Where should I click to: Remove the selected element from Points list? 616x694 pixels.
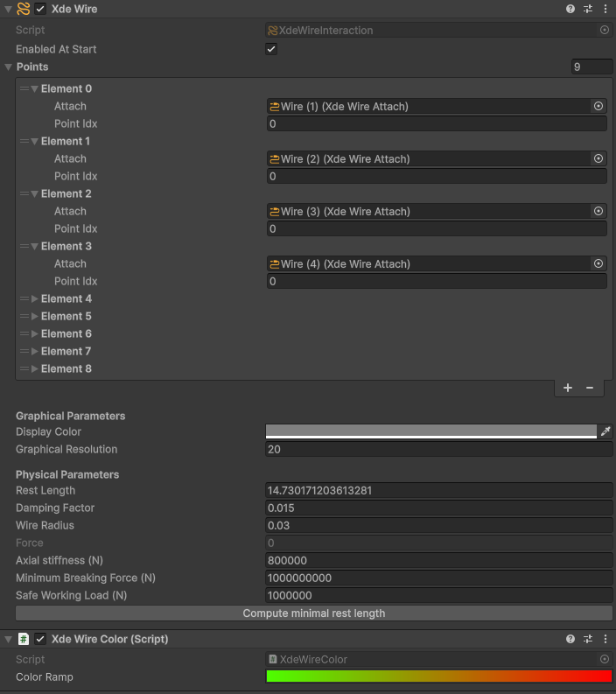[x=590, y=389]
